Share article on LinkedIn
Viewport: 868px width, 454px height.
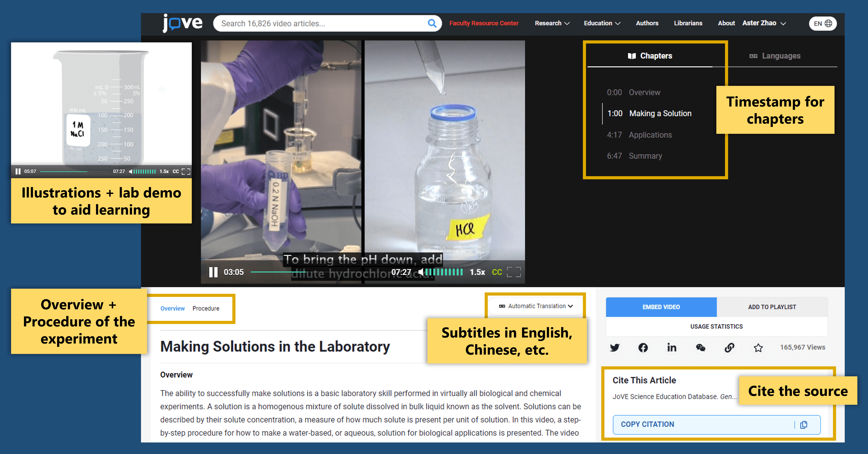672,347
